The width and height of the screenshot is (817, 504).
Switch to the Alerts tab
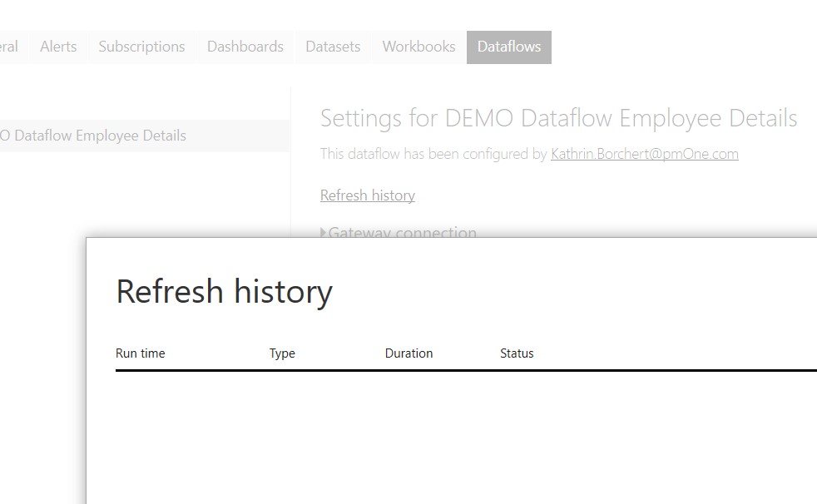[58, 47]
